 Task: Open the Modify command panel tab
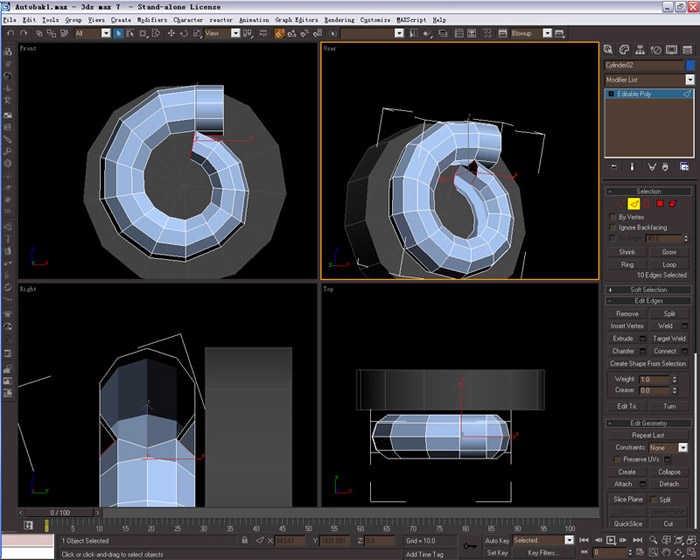pos(624,50)
